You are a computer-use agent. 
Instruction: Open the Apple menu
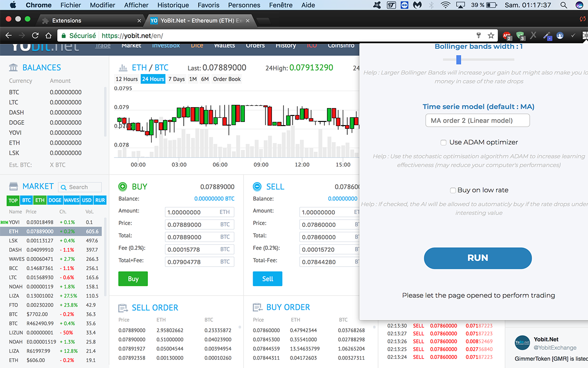tap(12, 5)
